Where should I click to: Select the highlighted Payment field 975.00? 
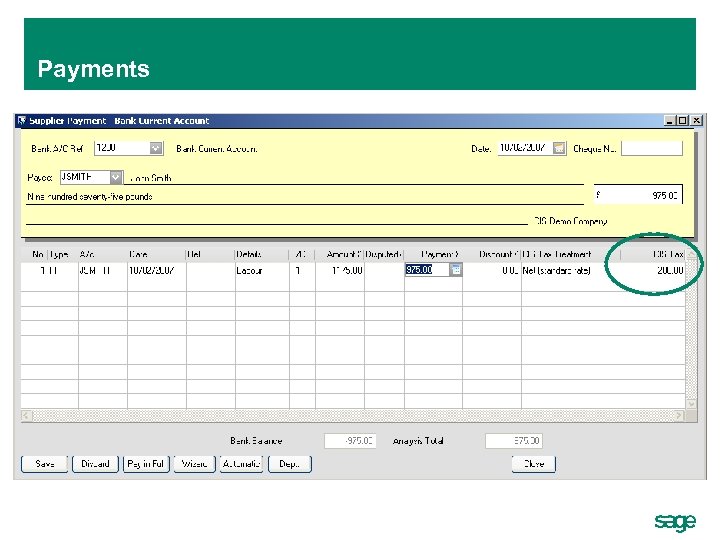427,270
